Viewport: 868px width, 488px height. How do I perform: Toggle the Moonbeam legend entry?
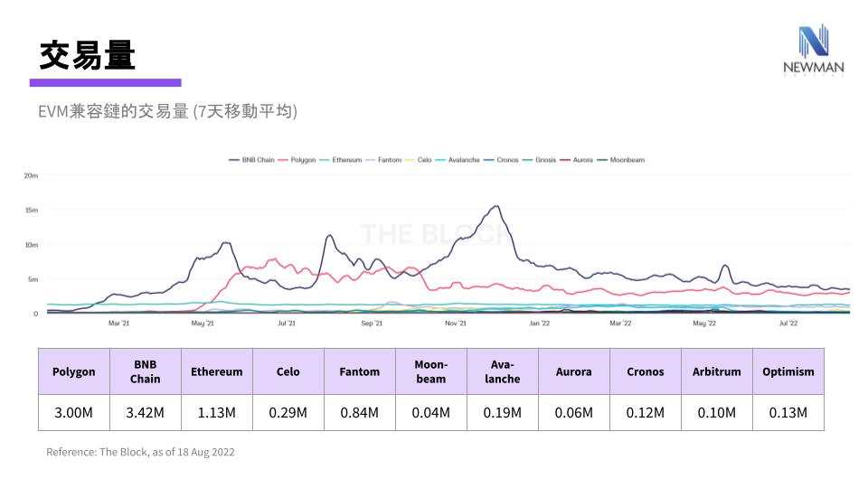[x=620, y=160]
